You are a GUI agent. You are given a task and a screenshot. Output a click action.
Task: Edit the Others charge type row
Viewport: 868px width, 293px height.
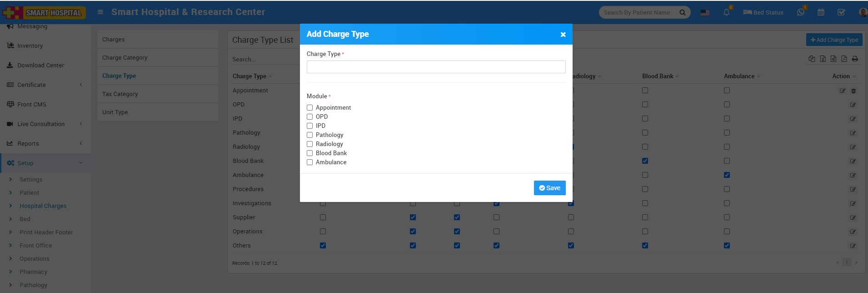(x=853, y=246)
